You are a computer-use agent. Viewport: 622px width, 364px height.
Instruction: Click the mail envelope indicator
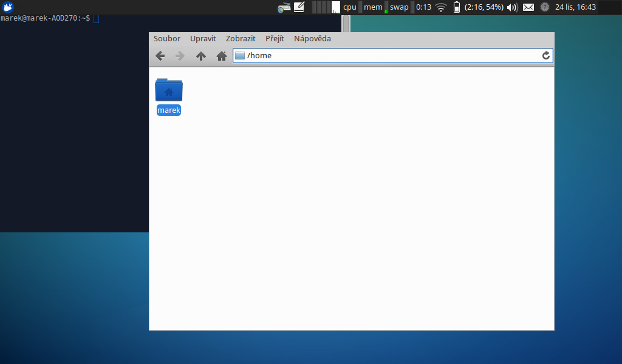click(x=528, y=7)
